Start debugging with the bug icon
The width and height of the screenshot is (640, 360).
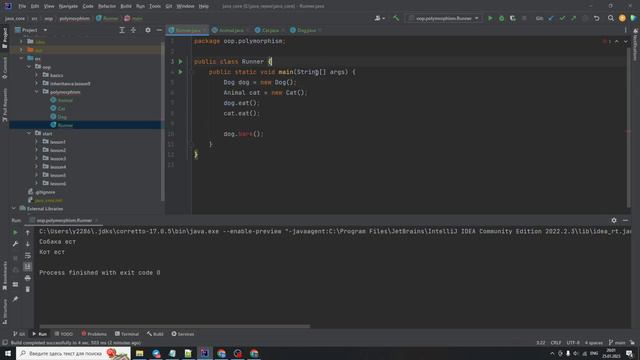click(x=501, y=18)
